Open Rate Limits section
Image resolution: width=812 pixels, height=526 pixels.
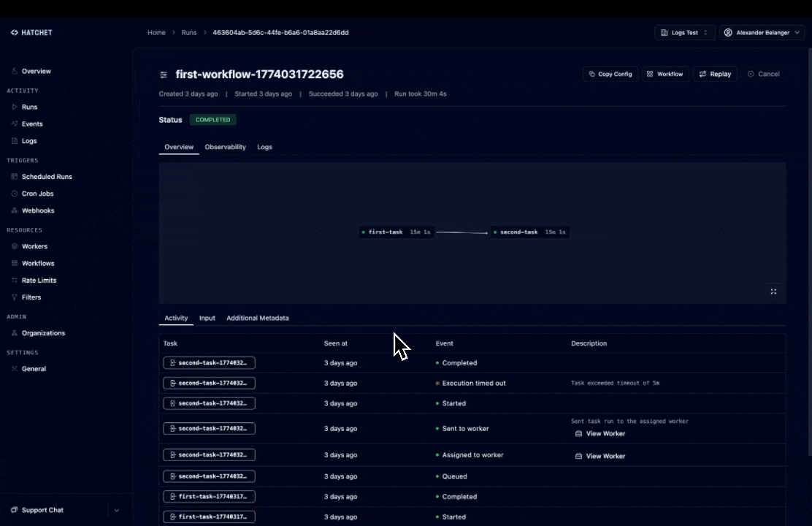point(39,281)
